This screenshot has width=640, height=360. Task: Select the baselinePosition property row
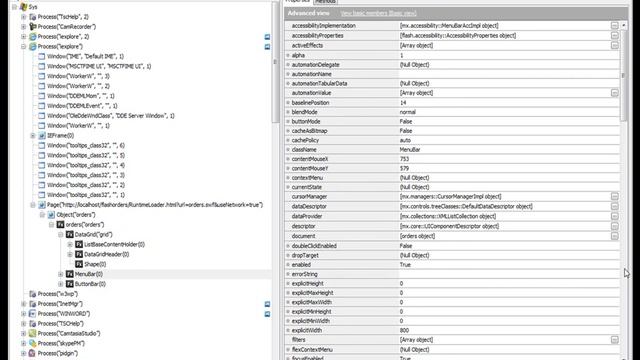452,102
